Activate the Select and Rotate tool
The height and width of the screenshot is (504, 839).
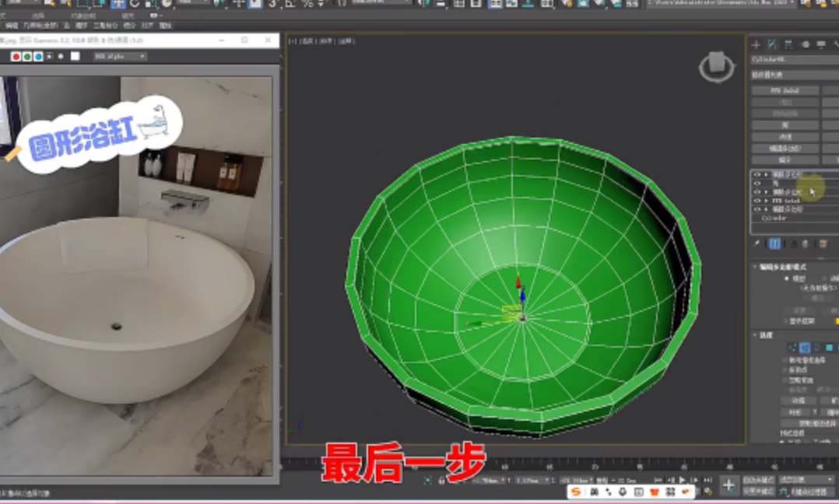(x=135, y=4)
